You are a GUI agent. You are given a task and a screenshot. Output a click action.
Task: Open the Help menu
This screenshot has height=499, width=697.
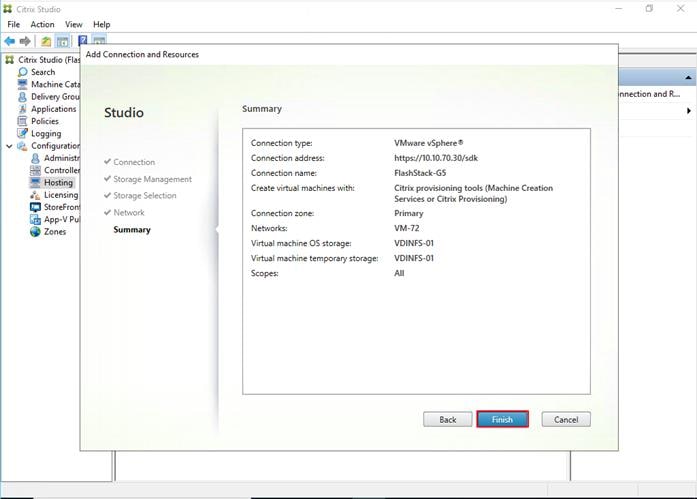tap(102, 24)
